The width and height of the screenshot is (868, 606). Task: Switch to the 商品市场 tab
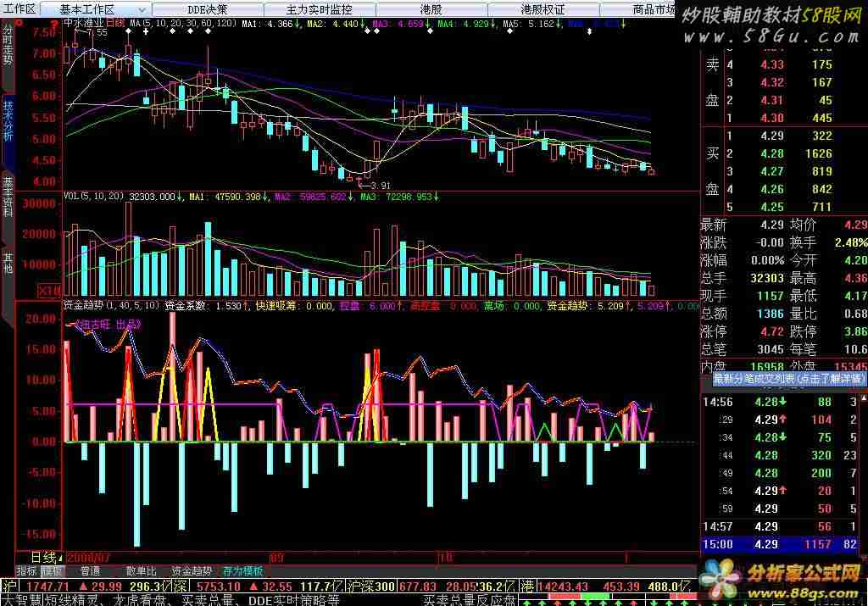[x=654, y=9]
